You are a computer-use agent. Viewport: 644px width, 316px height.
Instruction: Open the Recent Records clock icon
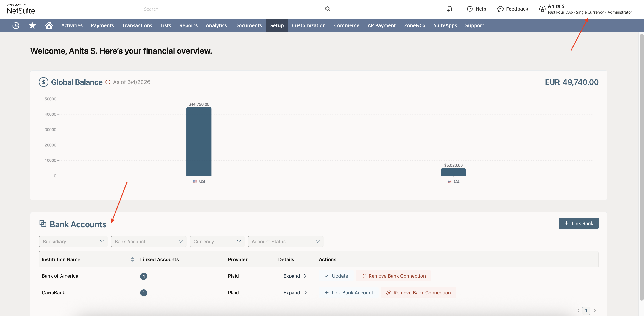coord(16,25)
